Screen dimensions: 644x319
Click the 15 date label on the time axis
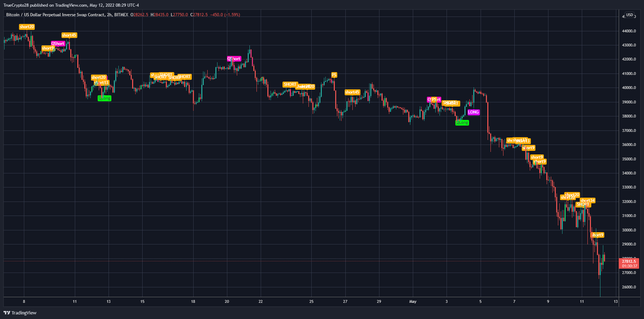(142, 302)
